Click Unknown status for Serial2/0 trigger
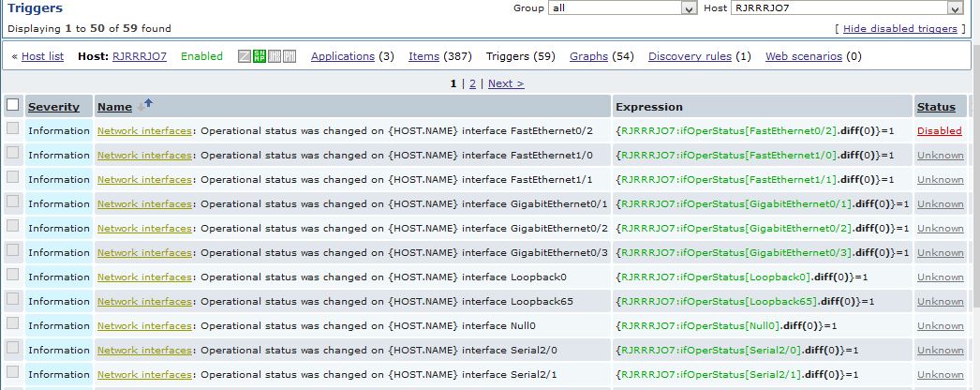Screen dimensions: 980x390 pos(940,350)
